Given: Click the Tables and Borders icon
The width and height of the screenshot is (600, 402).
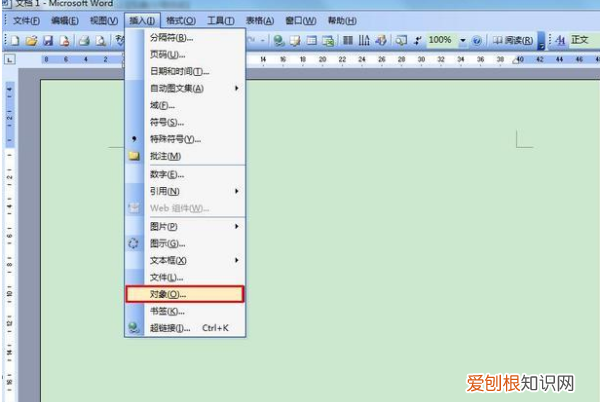Looking at the screenshot, I should click(x=295, y=41).
